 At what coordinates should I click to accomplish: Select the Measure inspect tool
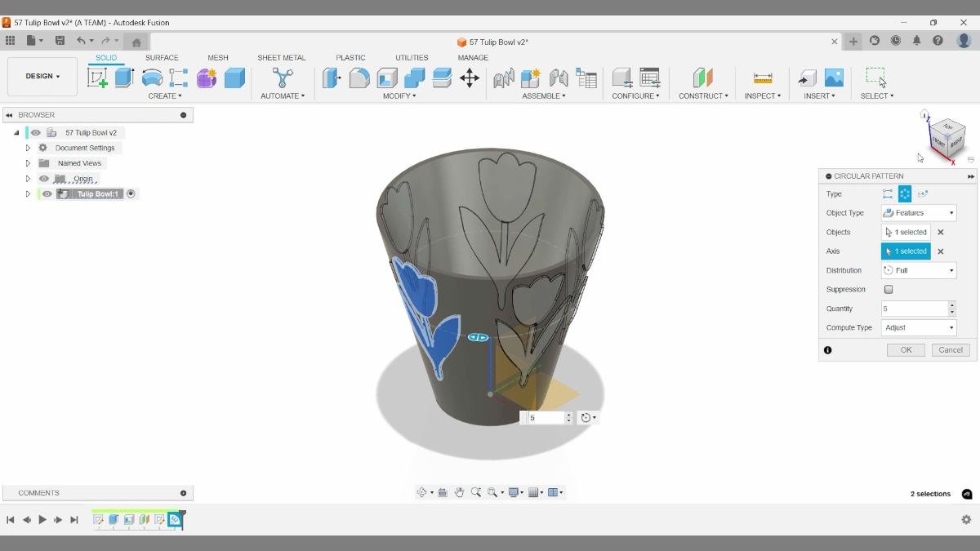(763, 78)
